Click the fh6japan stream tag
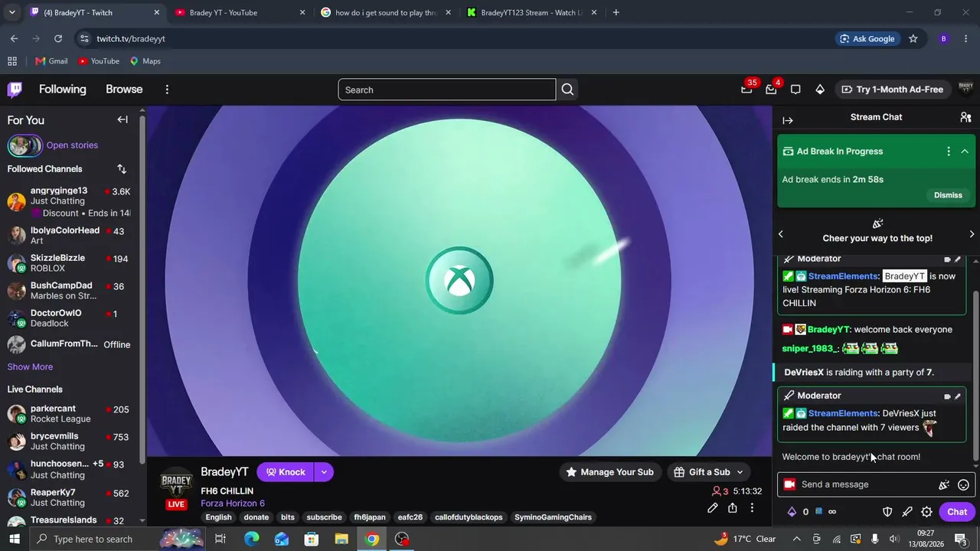Screen dimensions: 980x551 click(x=370, y=517)
